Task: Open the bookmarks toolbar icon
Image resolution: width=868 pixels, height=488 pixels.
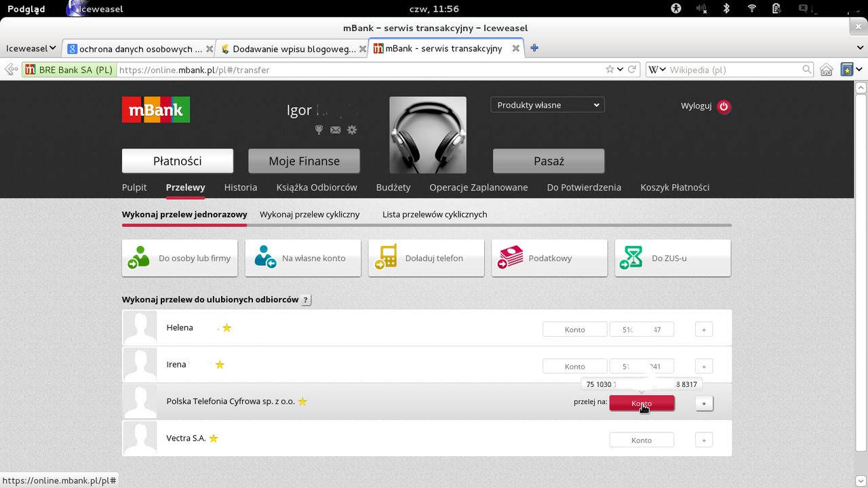Action: pos(847,69)
